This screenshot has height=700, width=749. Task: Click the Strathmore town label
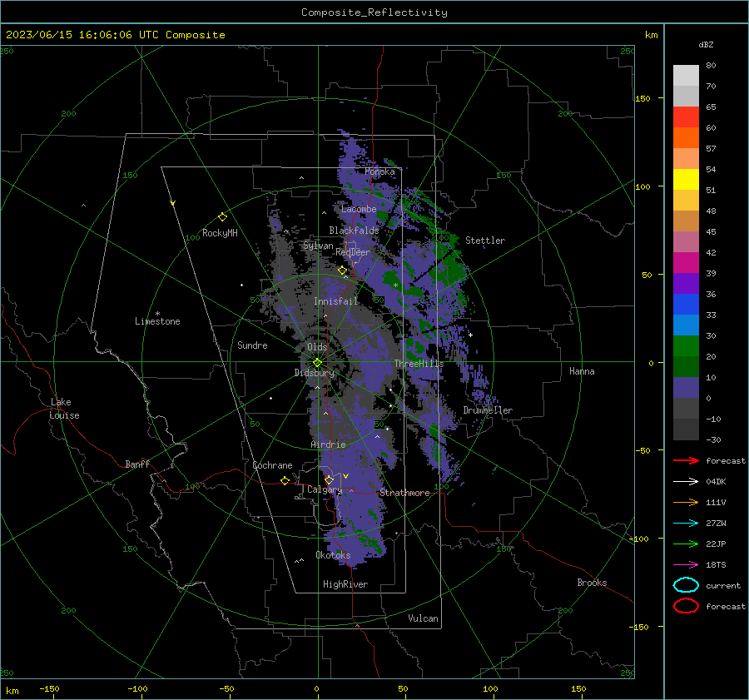pos(404,493)
